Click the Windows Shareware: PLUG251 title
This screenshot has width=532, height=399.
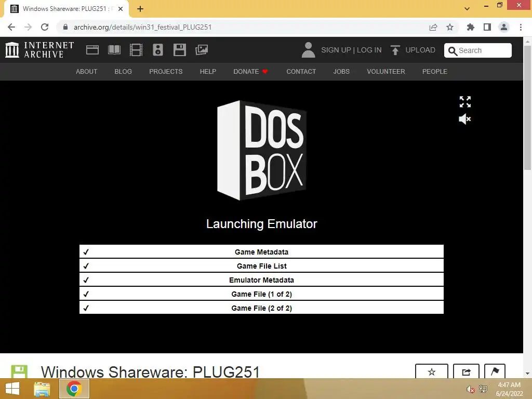tap(150, 372)
